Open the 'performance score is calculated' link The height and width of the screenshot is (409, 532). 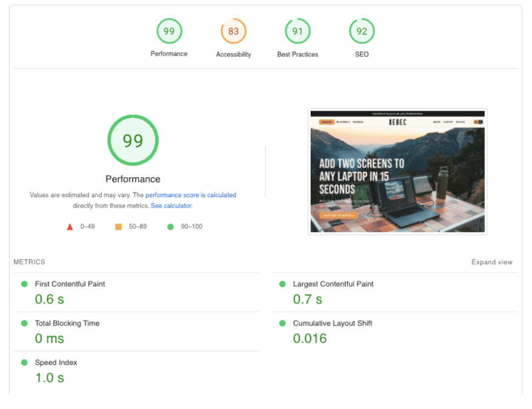190,195
